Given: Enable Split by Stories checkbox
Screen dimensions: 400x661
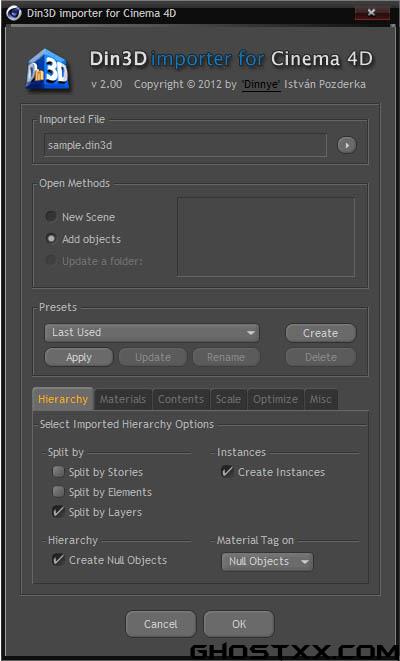Looking at the screenshot, I should 58,471.
